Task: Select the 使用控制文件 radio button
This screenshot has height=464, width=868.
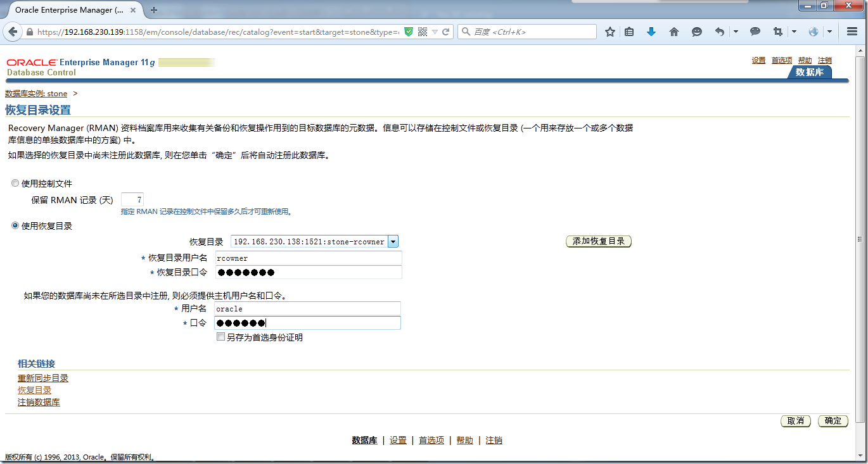Action: click(15, 184)
